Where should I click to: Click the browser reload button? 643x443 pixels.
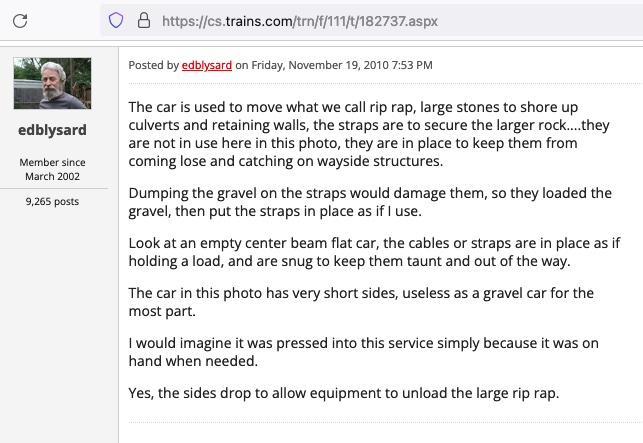click(x=19, y=20)
